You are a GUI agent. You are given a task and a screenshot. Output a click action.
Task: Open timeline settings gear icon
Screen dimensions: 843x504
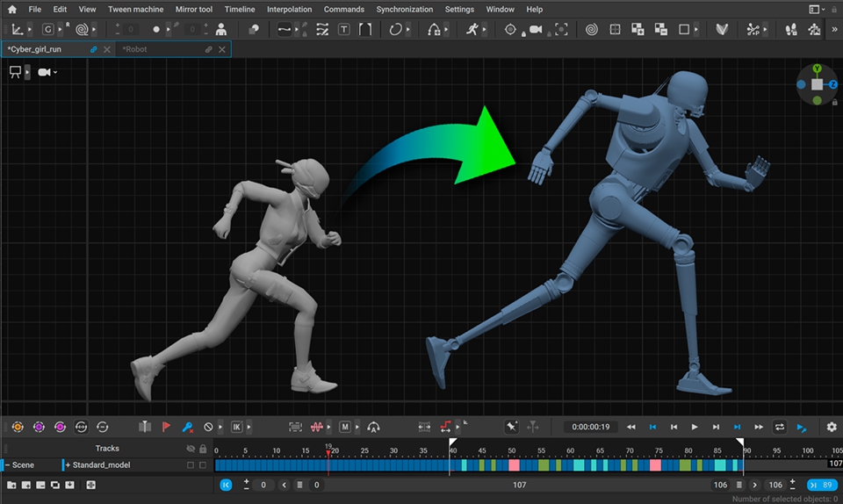click(x=832, y=427)
